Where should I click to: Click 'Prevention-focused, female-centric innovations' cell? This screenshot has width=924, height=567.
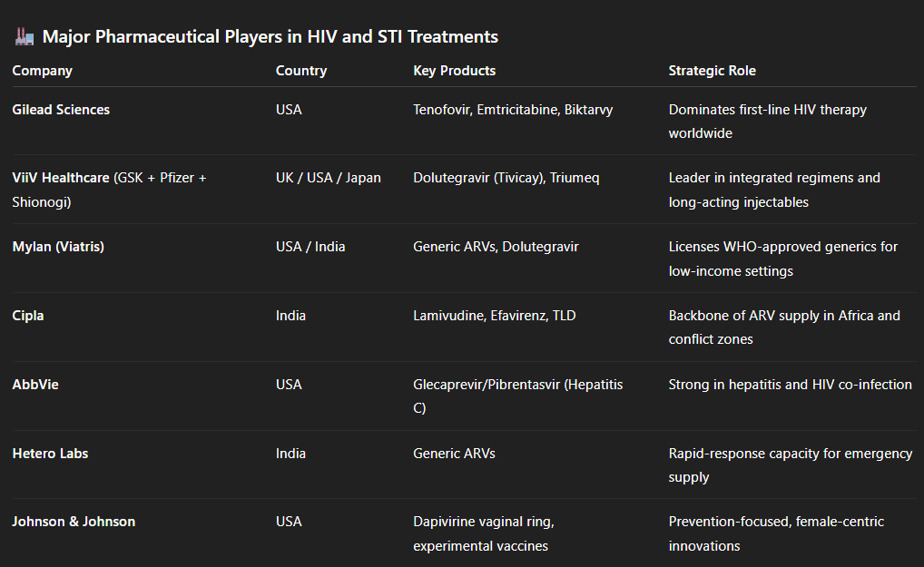click(x=776, y=533)
